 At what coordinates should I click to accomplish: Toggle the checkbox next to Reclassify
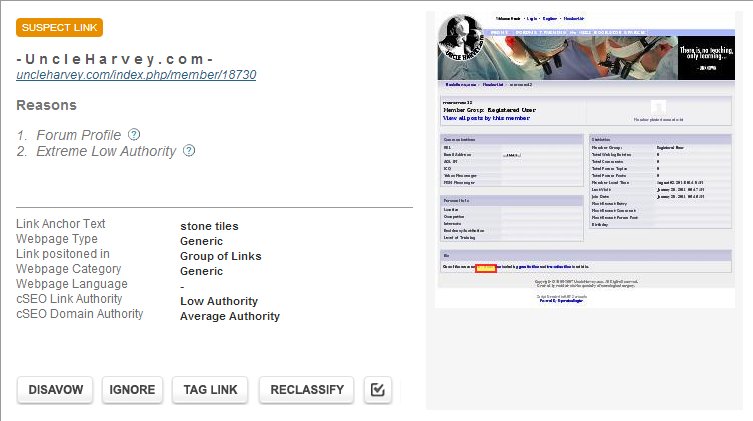[377, 389]
